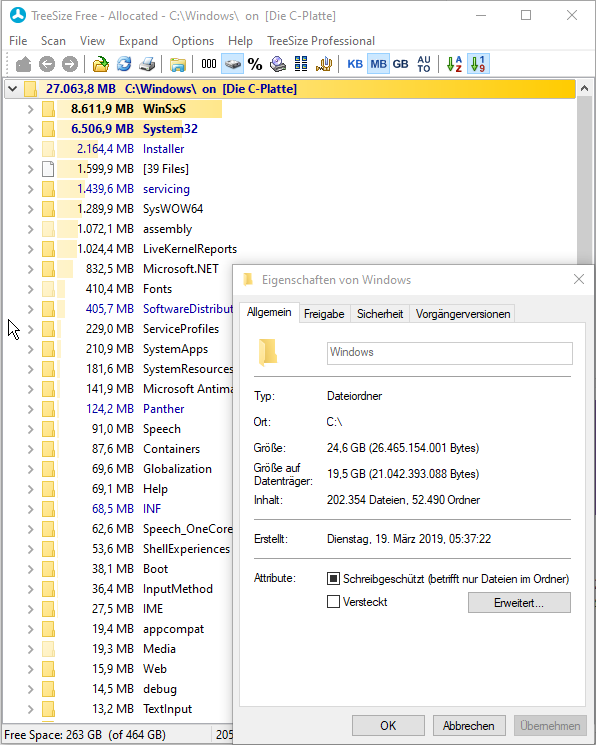Image resolution: width=596 pixels, height=745 pixels.
Task: Expand the WinSxS folder
Action: 30,109
